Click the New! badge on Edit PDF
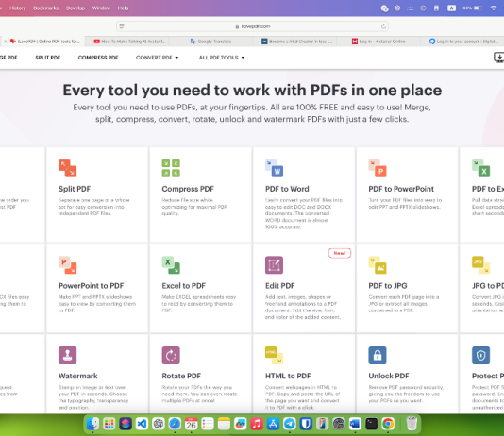Viewport: 504px width, 436px height. coord(340,253)
